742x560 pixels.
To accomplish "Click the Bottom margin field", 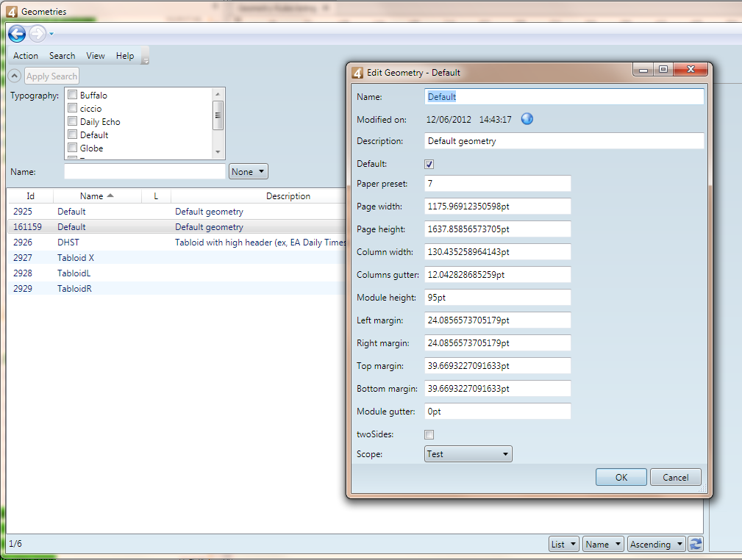I will [498, 388].
